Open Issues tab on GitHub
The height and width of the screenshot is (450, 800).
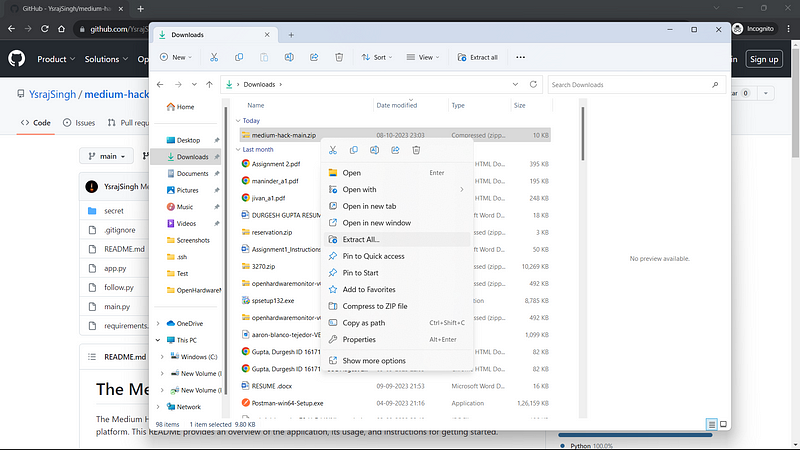79,123
